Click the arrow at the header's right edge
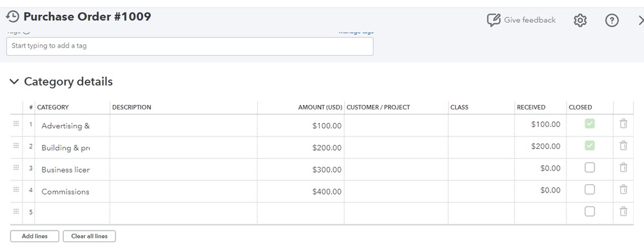The width and height of the screenshot is (644, 248). 641,20
